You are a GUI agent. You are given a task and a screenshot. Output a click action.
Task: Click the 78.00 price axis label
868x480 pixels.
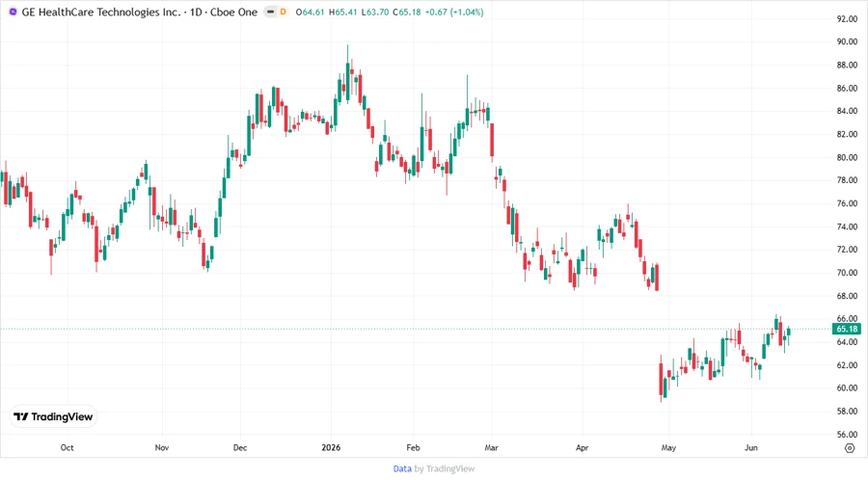click(x=847, y=180)
